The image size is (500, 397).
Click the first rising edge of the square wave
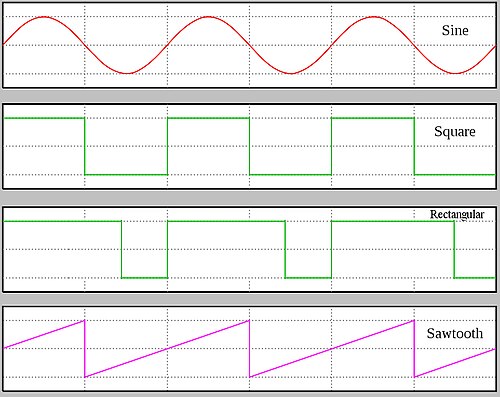pos(167,146)
